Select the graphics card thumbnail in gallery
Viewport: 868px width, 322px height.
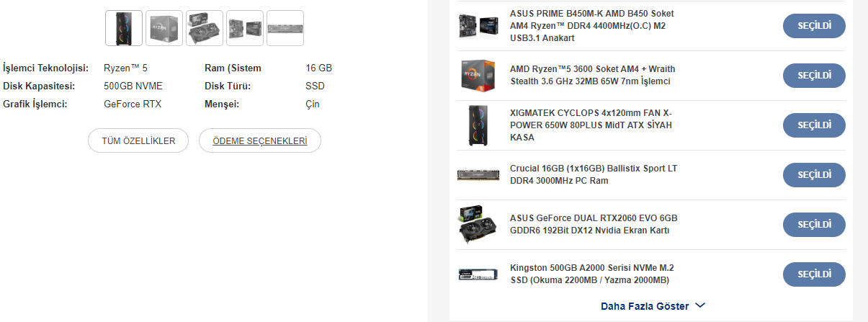(x=205, y=28)
